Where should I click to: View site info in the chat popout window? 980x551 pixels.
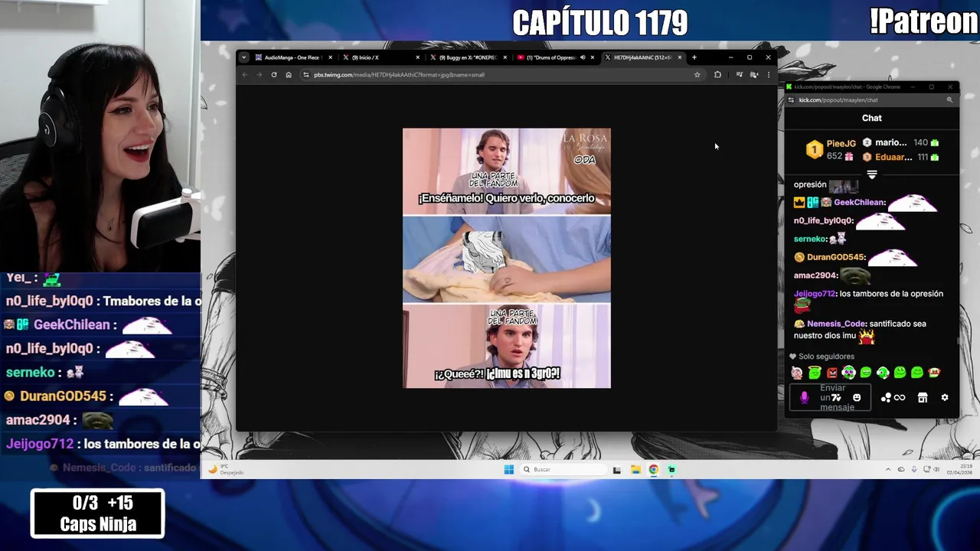point(791,100)
